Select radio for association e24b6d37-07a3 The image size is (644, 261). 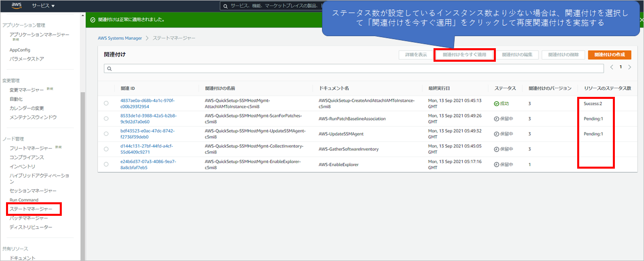point(106,164)
